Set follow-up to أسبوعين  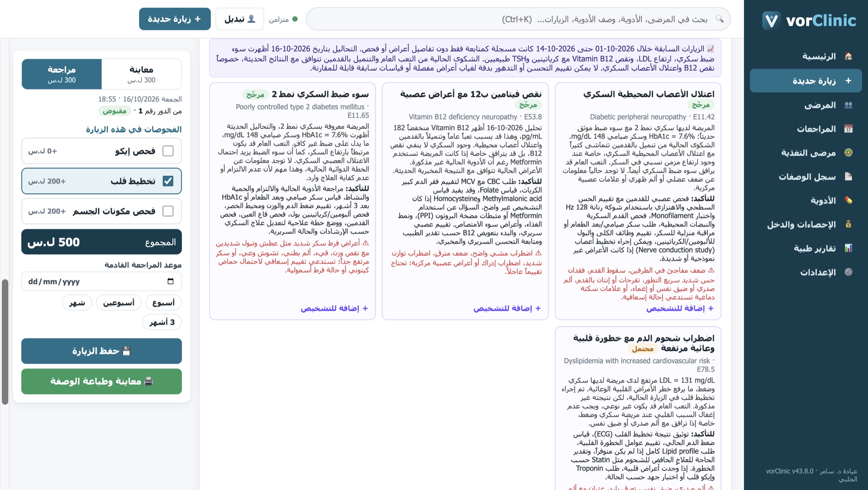119,303
